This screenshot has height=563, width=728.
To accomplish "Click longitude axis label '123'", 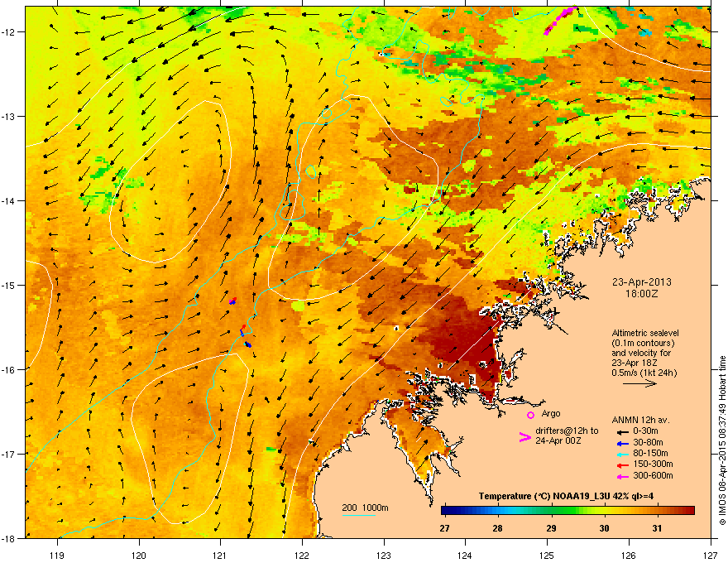I will (x=384, y=555).
